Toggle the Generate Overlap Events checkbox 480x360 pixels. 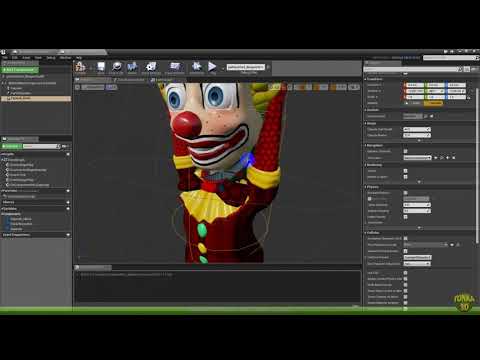tap(406, 251)
